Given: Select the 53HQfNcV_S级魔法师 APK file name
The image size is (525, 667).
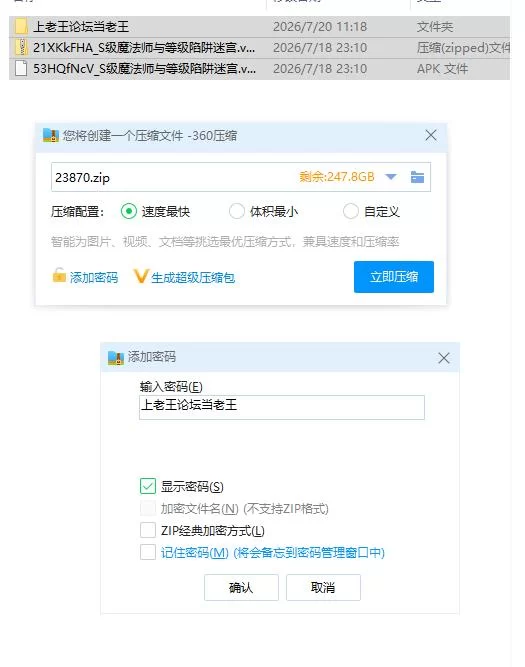Looking at the screenshot, I should tap(144, 68).
